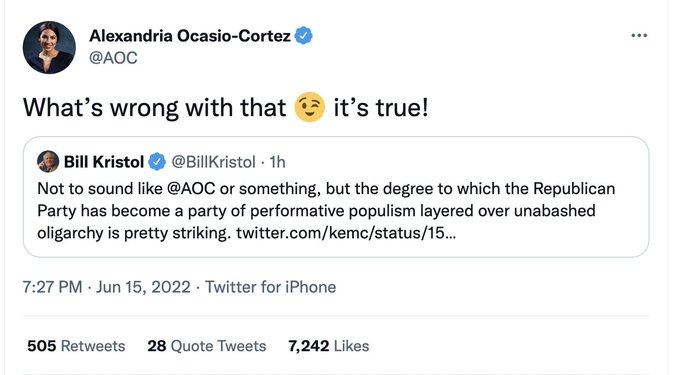
Task: Click the Twitter for iPhone source label
Action: click(271, 287)
